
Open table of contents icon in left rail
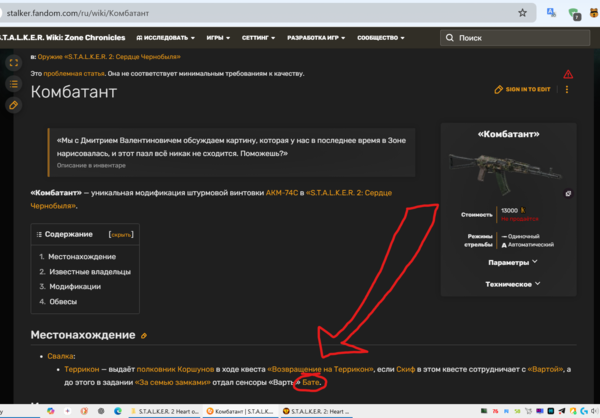click(x=14, y=84)
